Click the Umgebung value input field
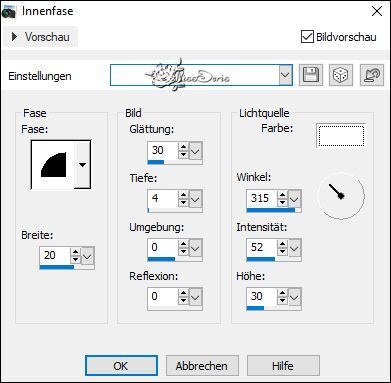 [x=162, y=248]
